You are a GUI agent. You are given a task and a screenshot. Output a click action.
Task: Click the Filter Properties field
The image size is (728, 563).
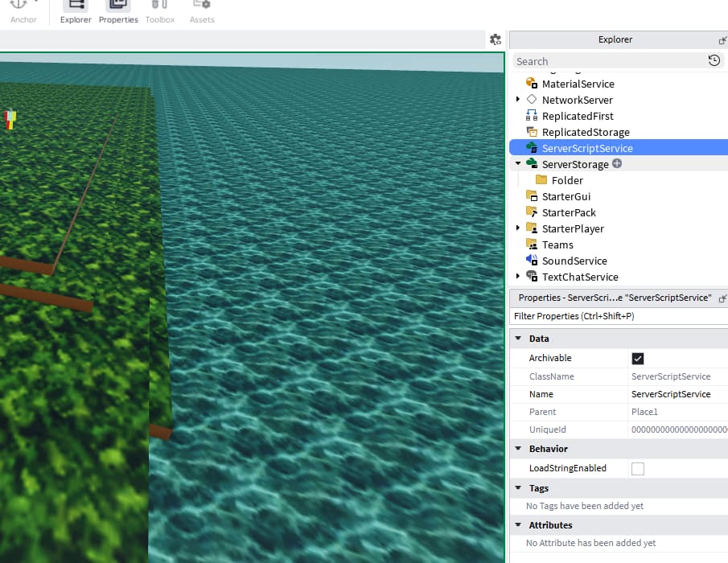coord(619,316)
